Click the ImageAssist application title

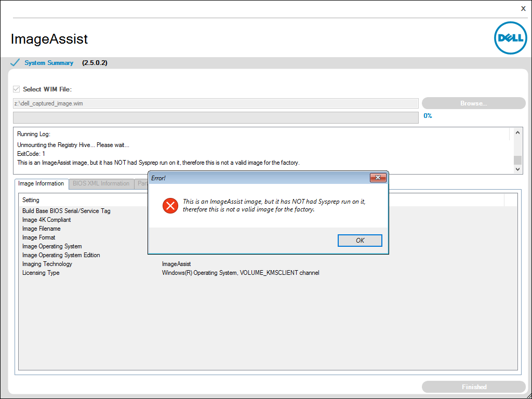click(x=49, y=39)
